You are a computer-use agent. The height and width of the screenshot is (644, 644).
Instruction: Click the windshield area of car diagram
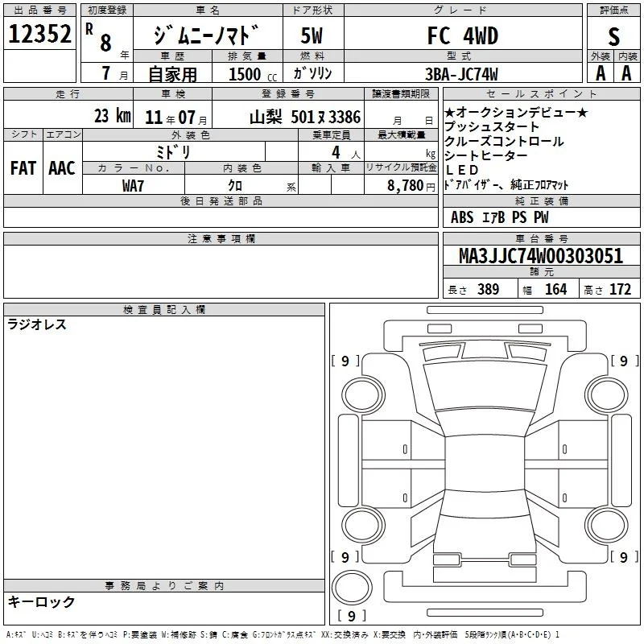click(x=485, y=387)
